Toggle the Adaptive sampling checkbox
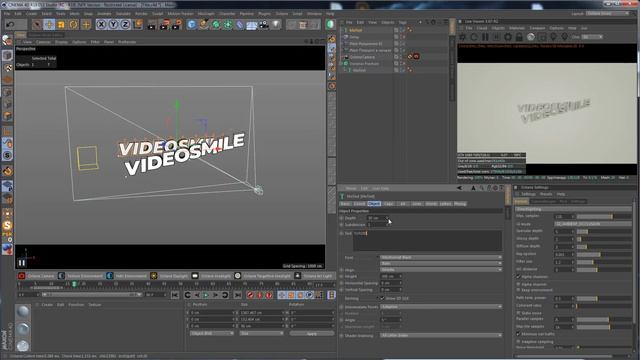Screen dimensions: 640x360 (519, 341)
